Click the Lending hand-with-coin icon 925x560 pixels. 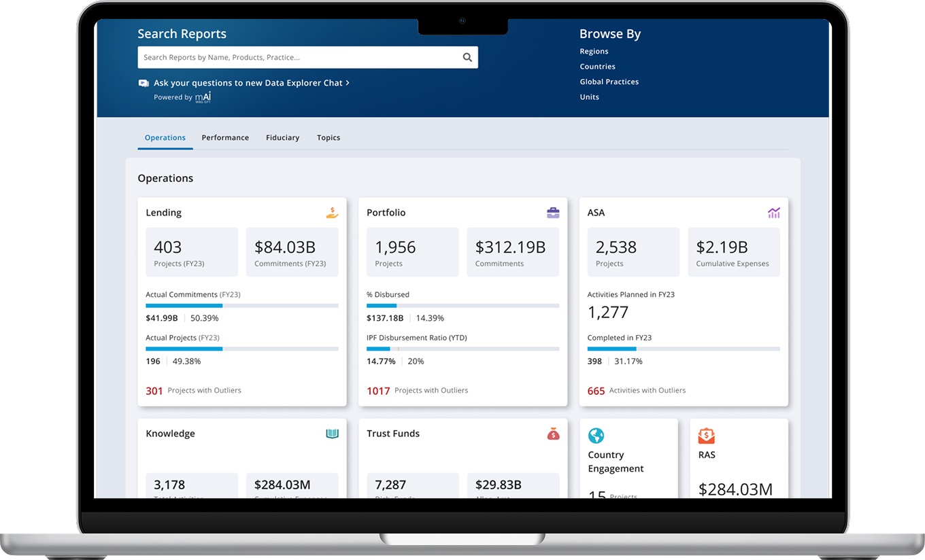332,213
